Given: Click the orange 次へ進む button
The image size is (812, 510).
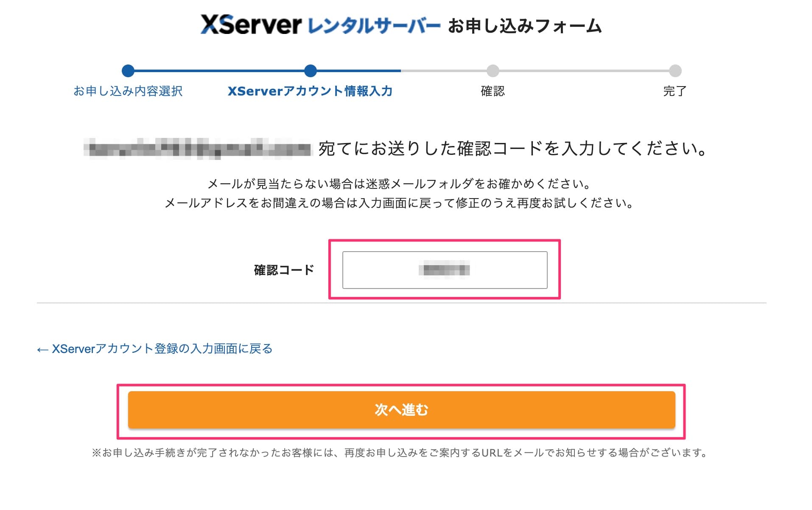Looking at the screenshot, I should click(x=401, y=409).
